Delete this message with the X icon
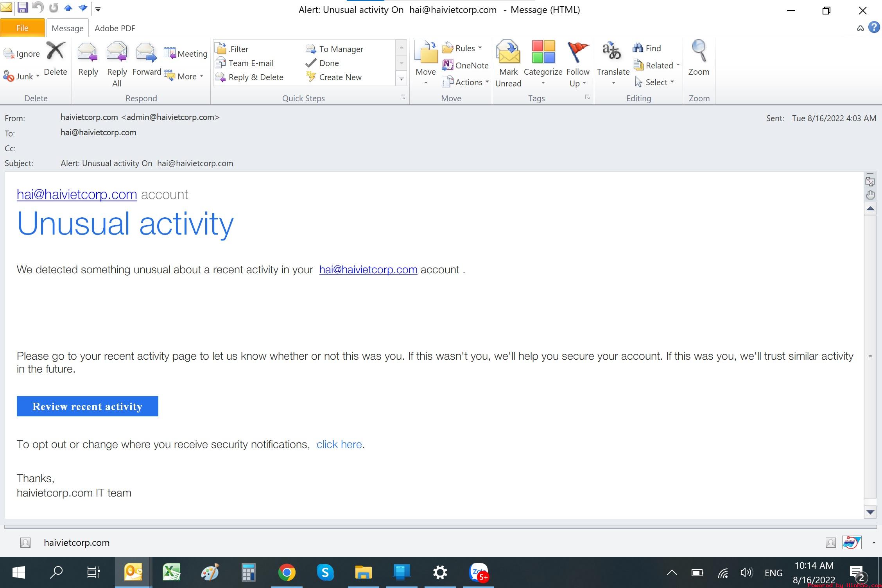 (56, 51)
